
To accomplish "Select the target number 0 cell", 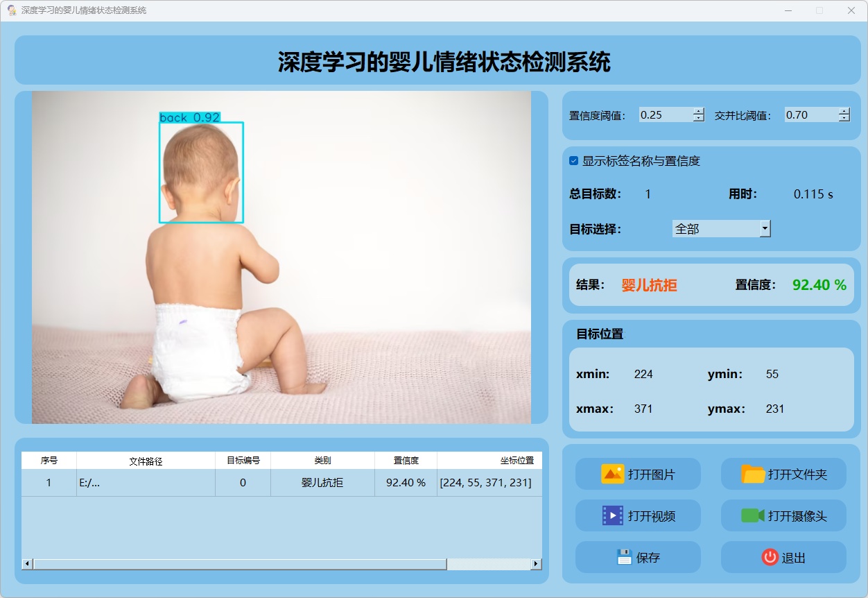I will coord(243,483).
